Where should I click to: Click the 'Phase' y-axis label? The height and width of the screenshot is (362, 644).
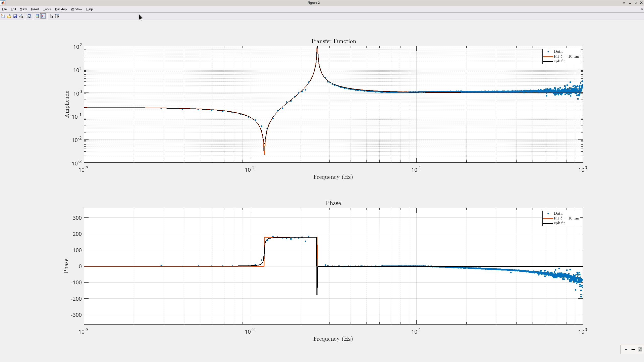66,266
